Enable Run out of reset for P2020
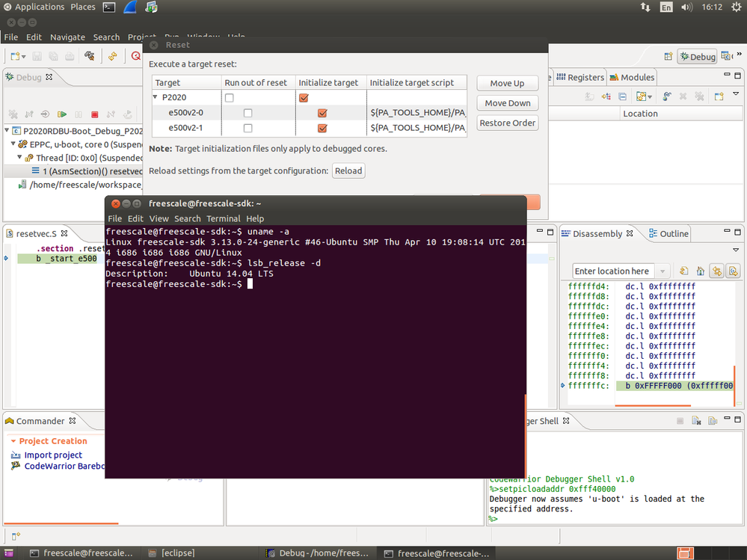Image resolution: width=747 pixels, height=560 pixels. tap(230, 98)
